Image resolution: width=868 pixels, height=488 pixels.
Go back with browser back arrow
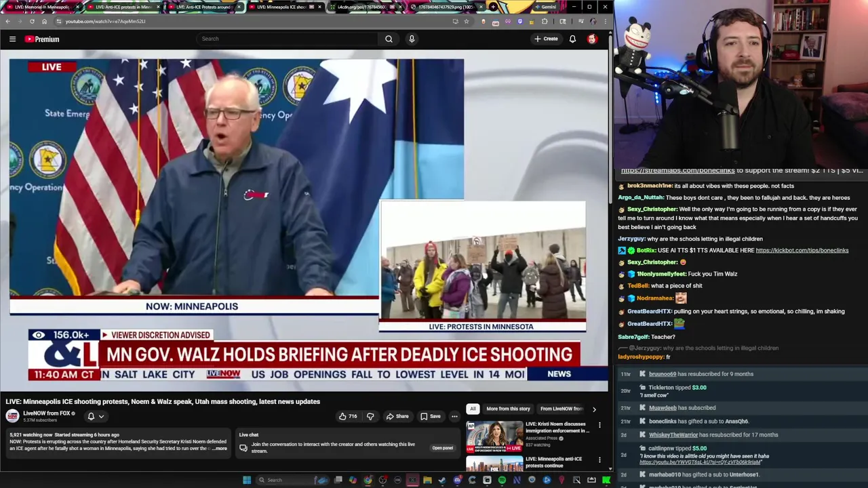pos(7,21)
